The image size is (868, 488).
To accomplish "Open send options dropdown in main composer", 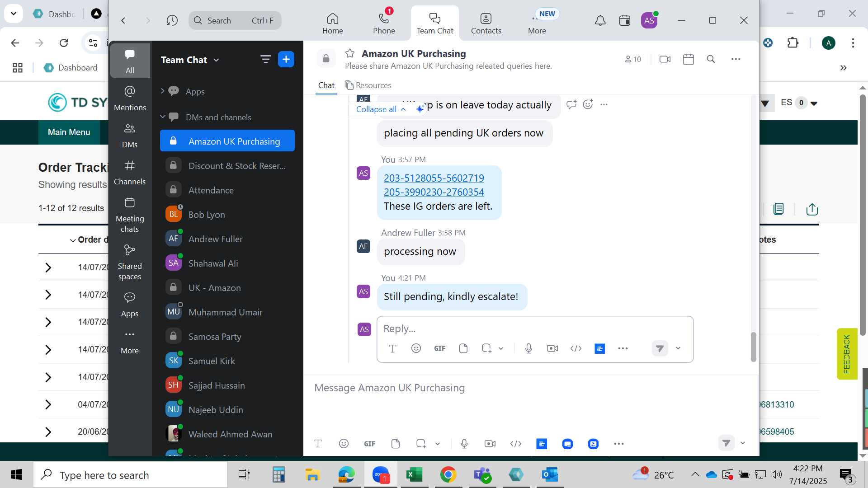I will (x=742, y=443).
